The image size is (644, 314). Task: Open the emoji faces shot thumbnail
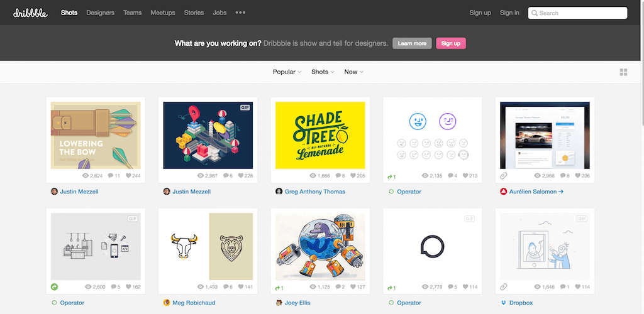tap(433, 135)
